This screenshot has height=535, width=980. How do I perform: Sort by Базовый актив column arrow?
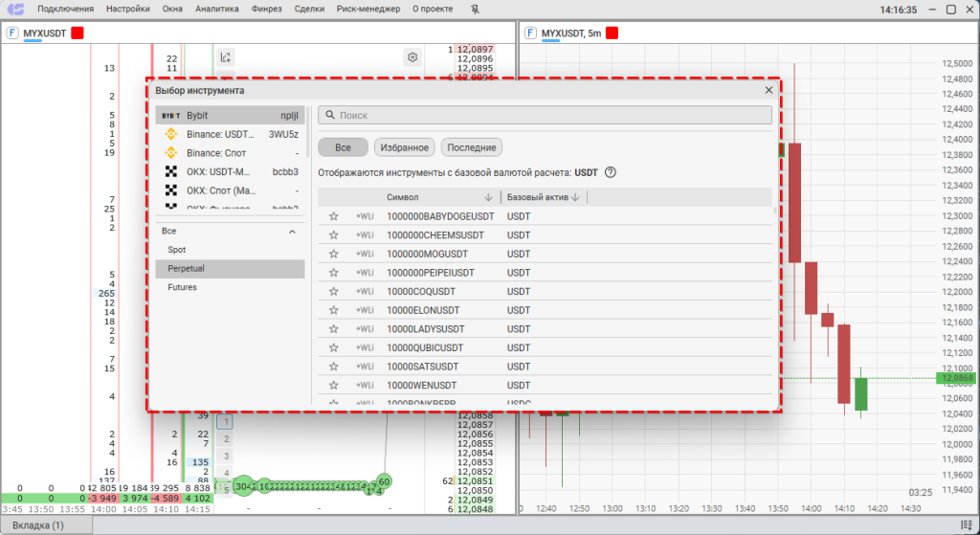[x=576, y=197]
